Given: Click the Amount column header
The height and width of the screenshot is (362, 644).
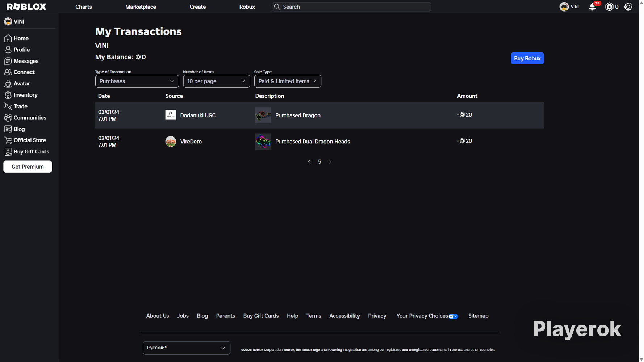Looking at the screenshot, I should point(467,96).
